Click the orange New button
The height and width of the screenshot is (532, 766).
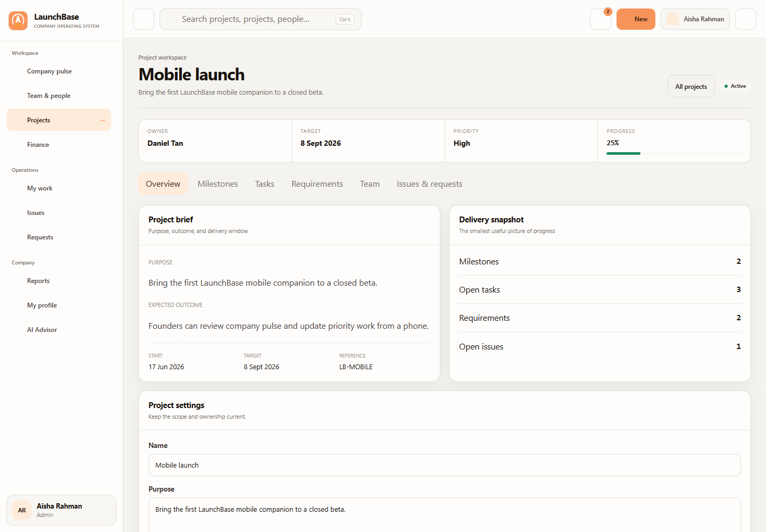coord(636,19)
